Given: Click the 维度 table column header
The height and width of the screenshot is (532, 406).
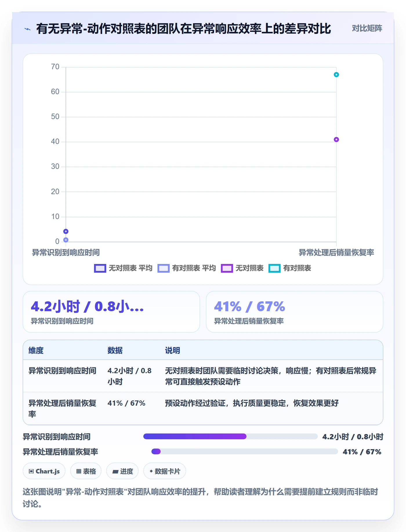Looking at the screenshot, I should point(36,351).
